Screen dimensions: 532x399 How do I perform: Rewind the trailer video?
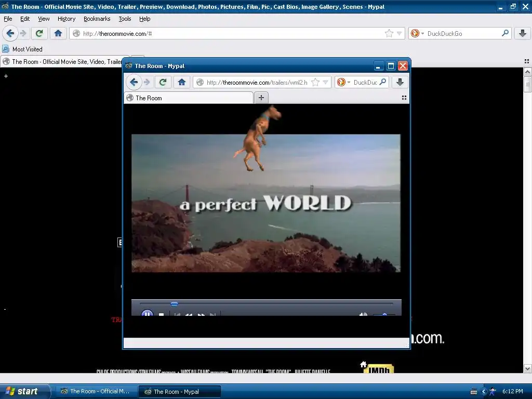coord(189,314)
